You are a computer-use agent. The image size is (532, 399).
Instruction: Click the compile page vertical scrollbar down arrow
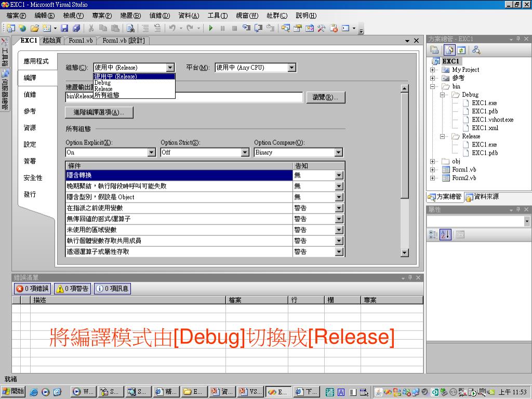[404, 253]
